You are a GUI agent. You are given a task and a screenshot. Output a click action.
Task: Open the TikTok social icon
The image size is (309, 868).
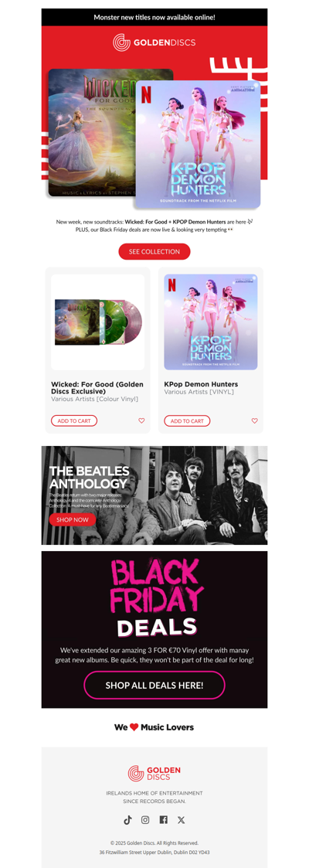(x=127, y=820)
